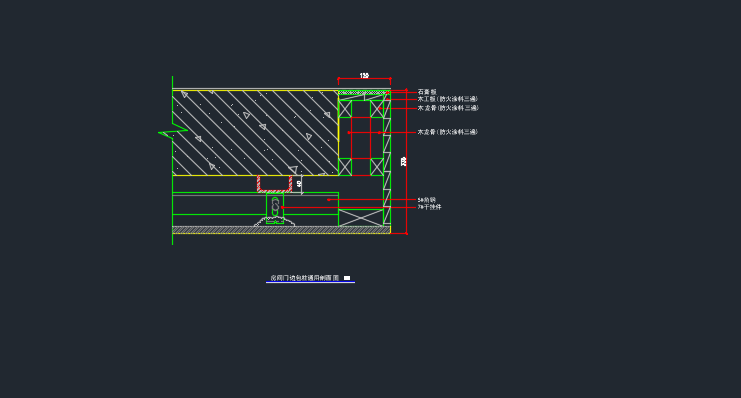Select the dotted gypsum board hatch strip
Screen dimensions: 741x398
click(362, 93)
